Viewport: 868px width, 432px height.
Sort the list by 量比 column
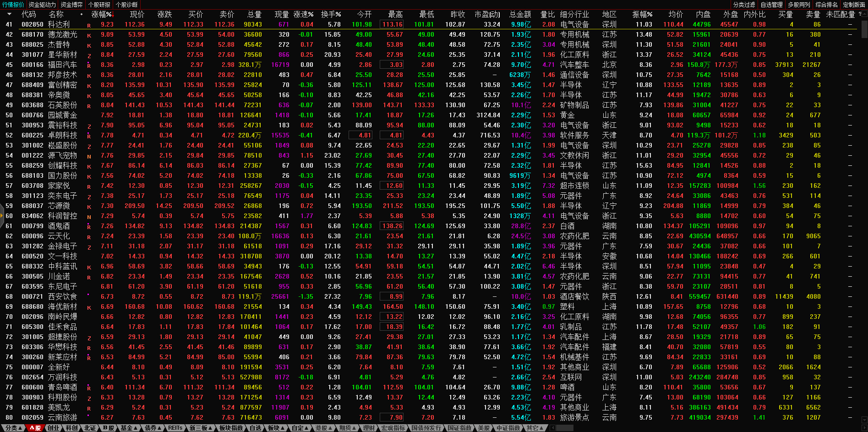(547, 14)
